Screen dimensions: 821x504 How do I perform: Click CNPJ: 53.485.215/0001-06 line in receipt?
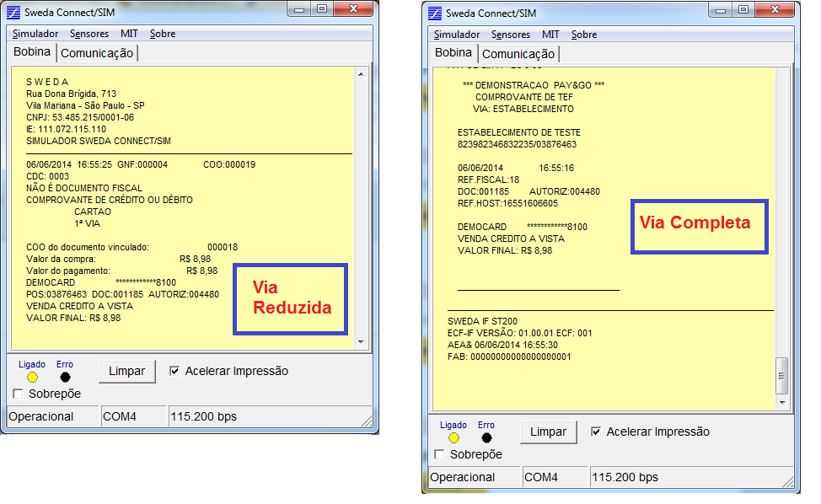click(80, 117)
